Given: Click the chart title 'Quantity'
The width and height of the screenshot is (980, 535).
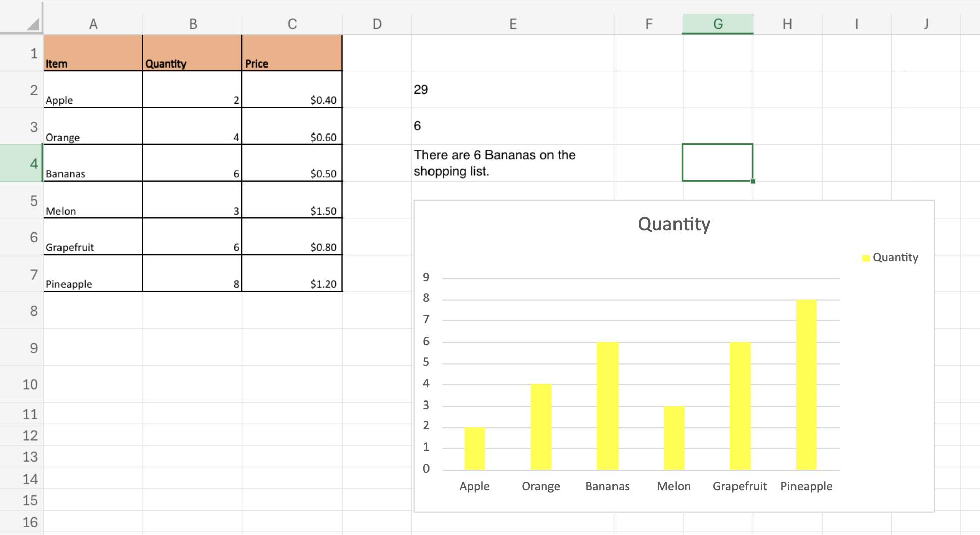Looking at the screenshot, I should pyautogui.click(x=674, y=224).
